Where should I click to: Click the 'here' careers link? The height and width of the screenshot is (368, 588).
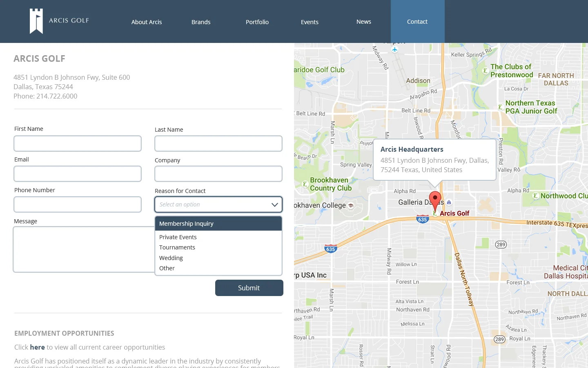[x=37, y=347]
